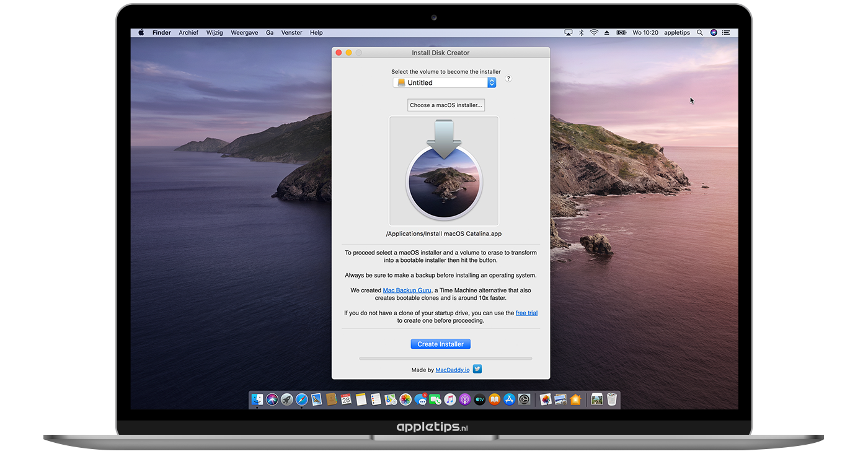
Task: Open the Untitled volume dropdown
Action: (x=445, y=82)
